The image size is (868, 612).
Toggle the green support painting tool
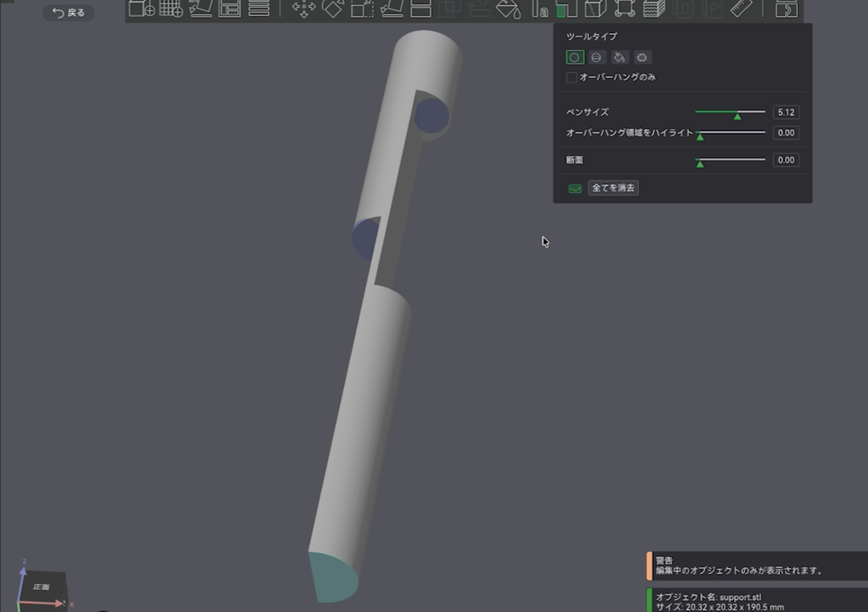pyautogui.click(x=566, y=8)
